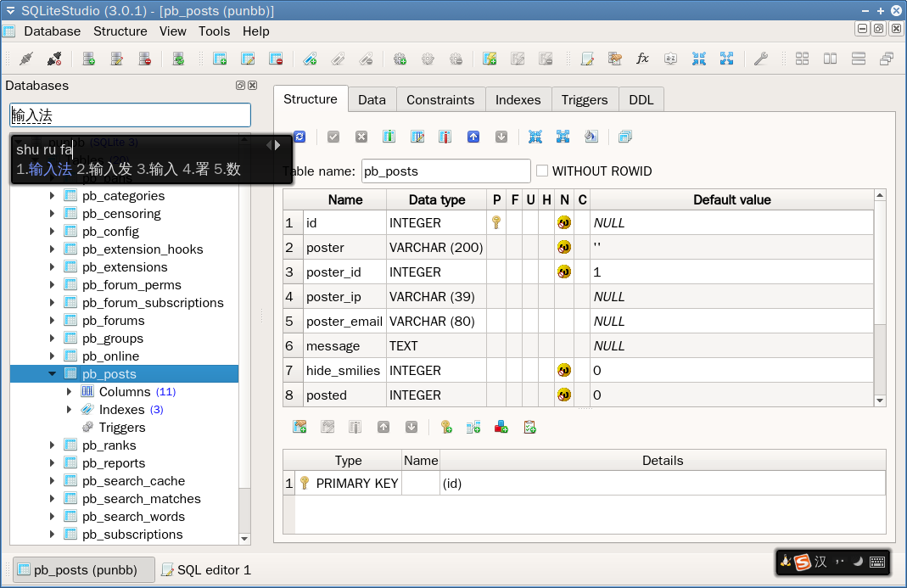Toggle the 汉 Chinese mode indicator
This screenshot has width=907, height=588.
pyautogui.click(x=820, y=562)
